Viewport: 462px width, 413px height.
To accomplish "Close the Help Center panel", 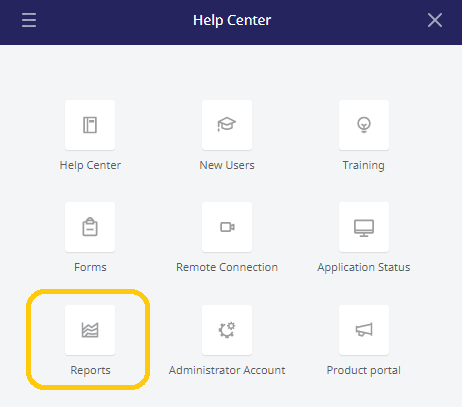I will tap(435, 20).
